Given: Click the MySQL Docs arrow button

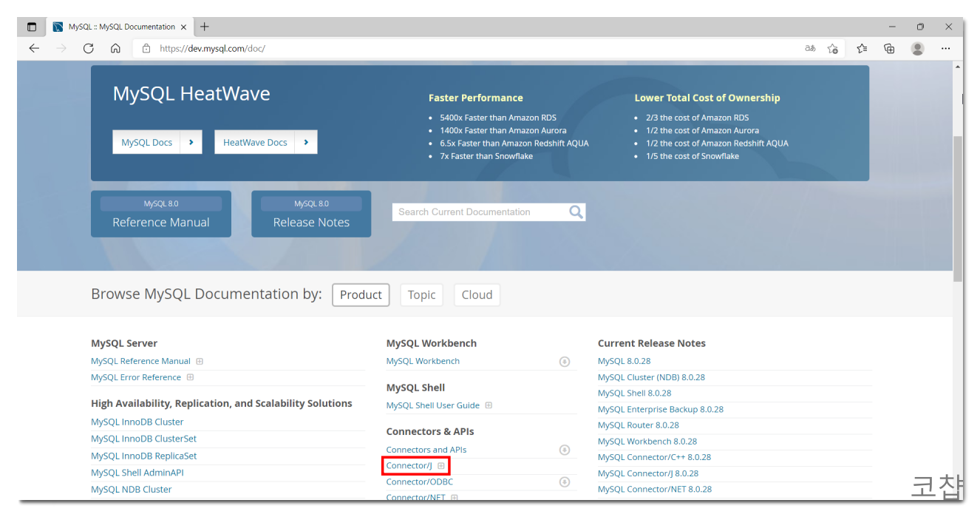Looking at the screenshot, I should click(x=191, y=142).
